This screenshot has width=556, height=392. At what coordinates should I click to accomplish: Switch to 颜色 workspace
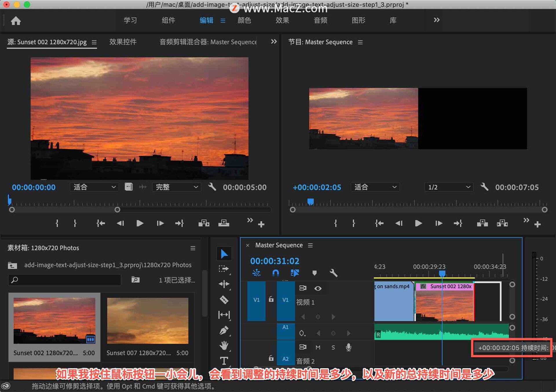[x=244, y=20]
